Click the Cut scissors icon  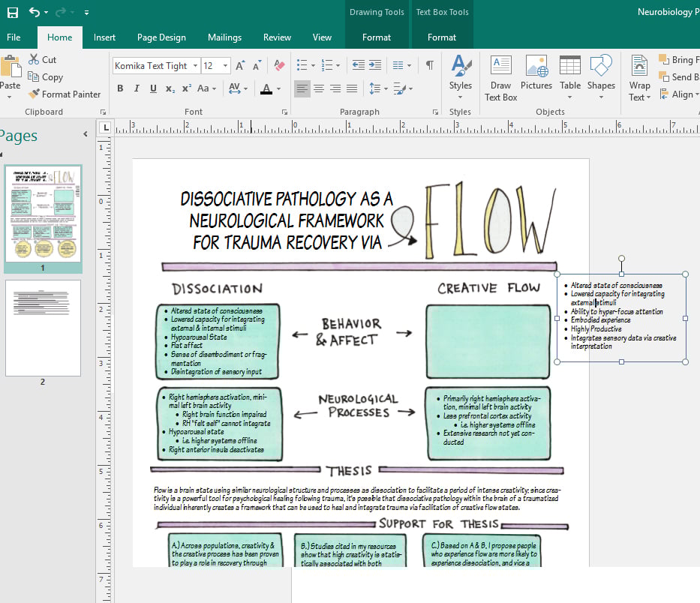tap(35, 59)
